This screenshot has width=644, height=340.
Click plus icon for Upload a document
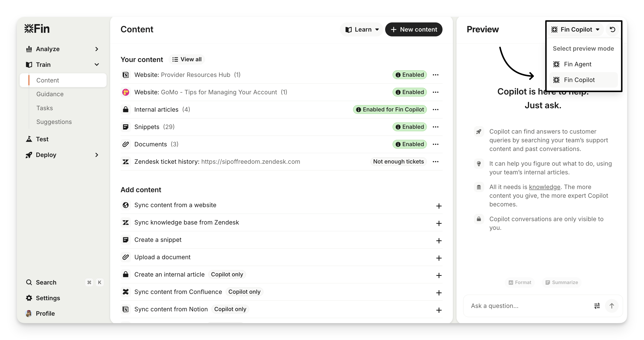pos(439,258)
